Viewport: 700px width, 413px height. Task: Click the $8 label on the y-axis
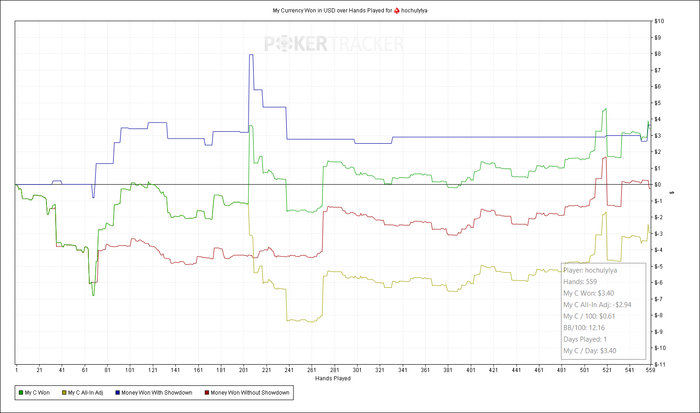pos(658,54)
